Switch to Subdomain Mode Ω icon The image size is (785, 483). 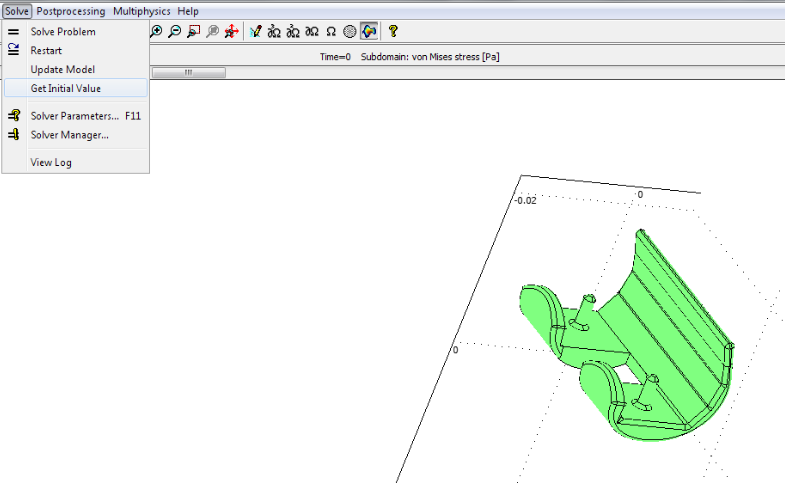point(331,32)
